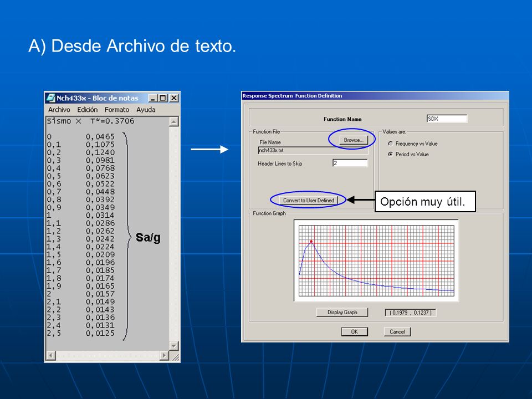The image size is (532, 399).
Task: Click Notepad horizontal scrollbar right arrow
Action: [164, 356]
